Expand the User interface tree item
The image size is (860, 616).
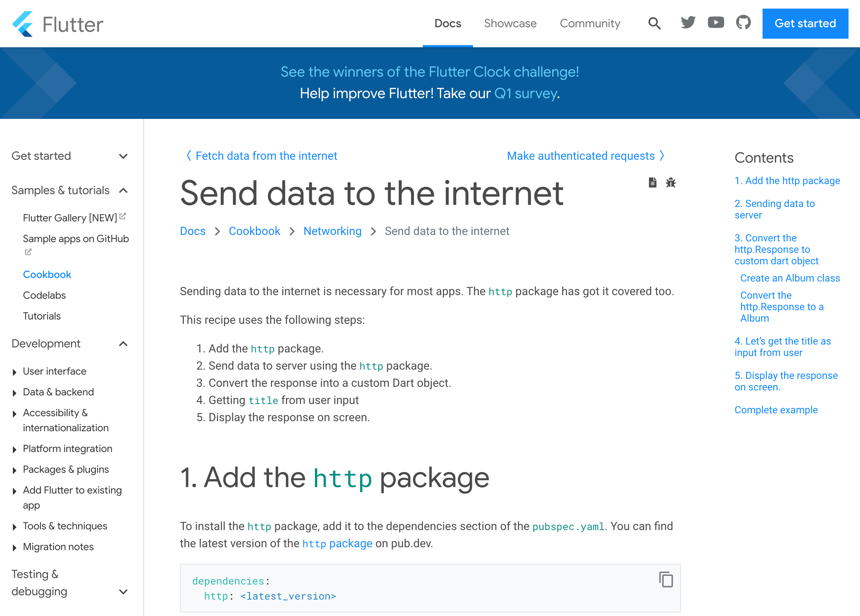pos(14,372)
